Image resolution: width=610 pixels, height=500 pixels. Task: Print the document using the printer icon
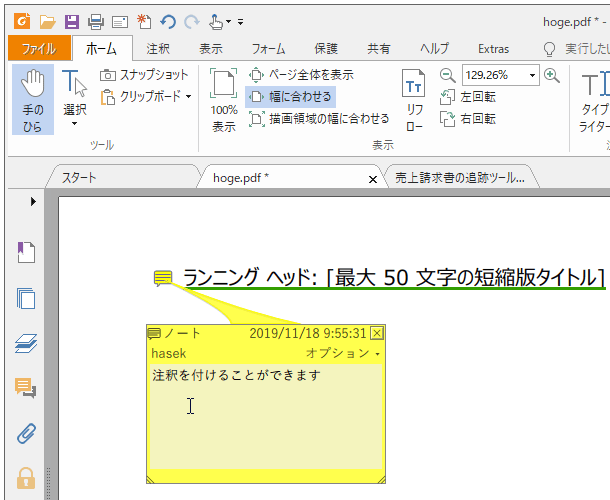pyautogui.click(x=96, y=22)
